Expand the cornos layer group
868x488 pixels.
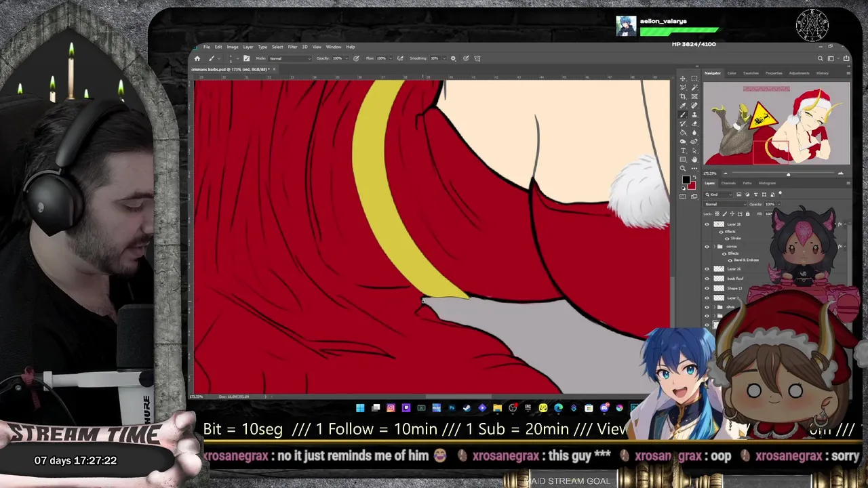pos(714,247)
